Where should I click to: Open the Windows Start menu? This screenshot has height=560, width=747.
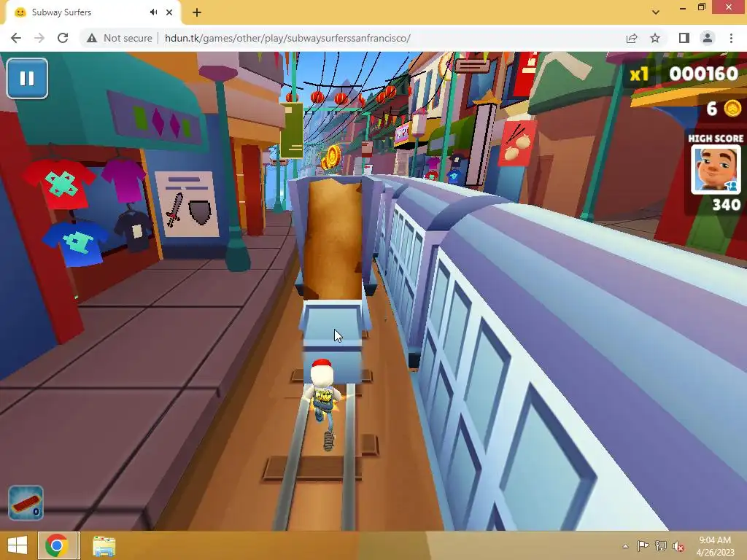[x=18, y=545]
